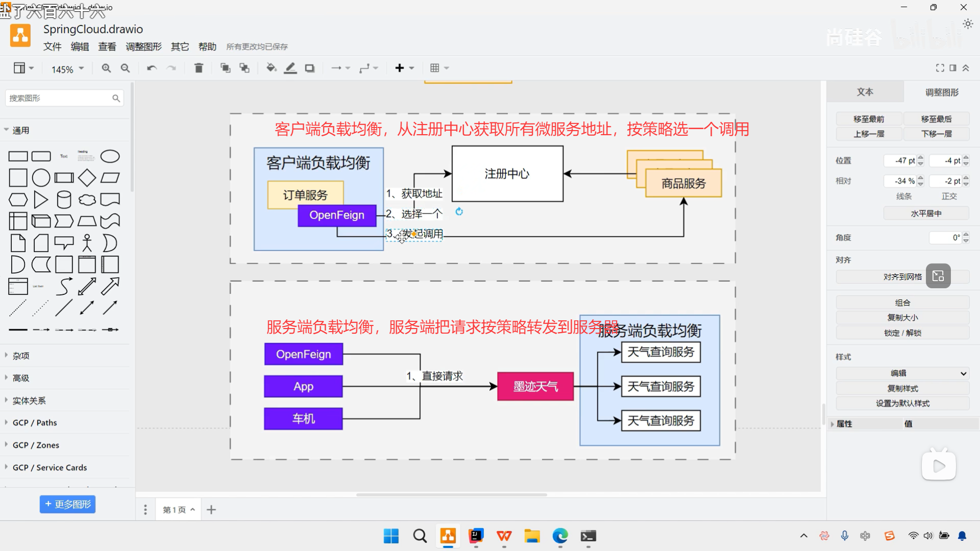
Task: Open the 其它 menu
Action: coord(180,46)
